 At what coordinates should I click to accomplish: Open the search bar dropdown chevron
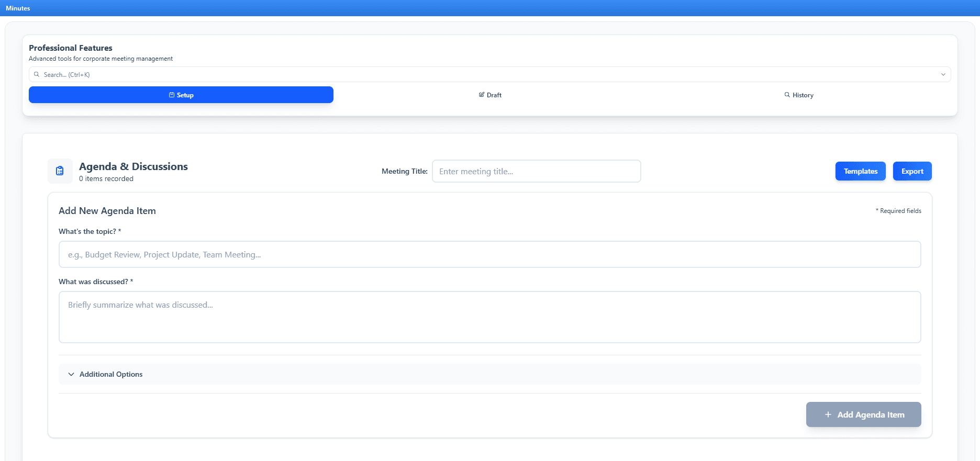pos(943,74)
